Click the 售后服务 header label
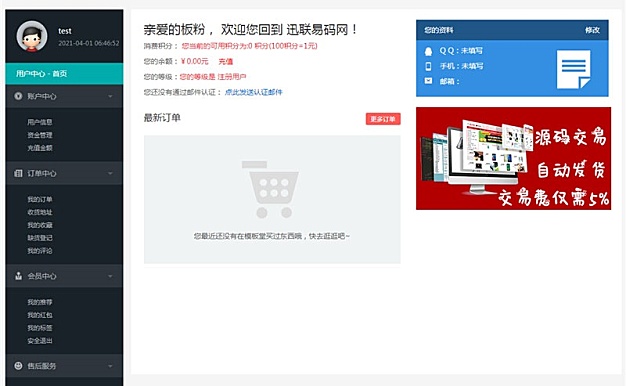 (42, 366)
